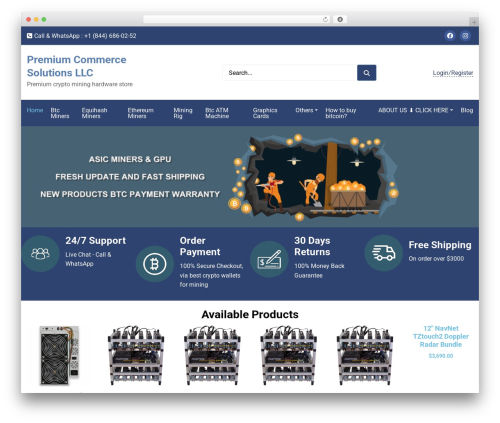Click the Login/Register link

[x=453, y=73]
